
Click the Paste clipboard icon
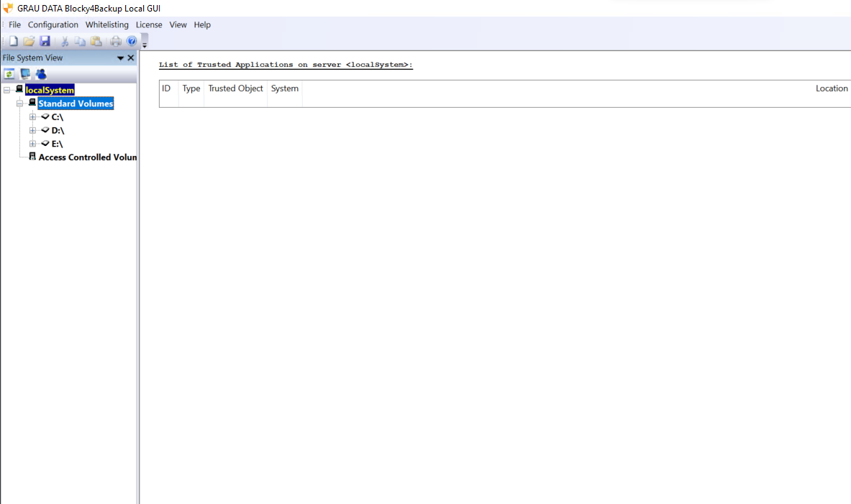point(96,41)
